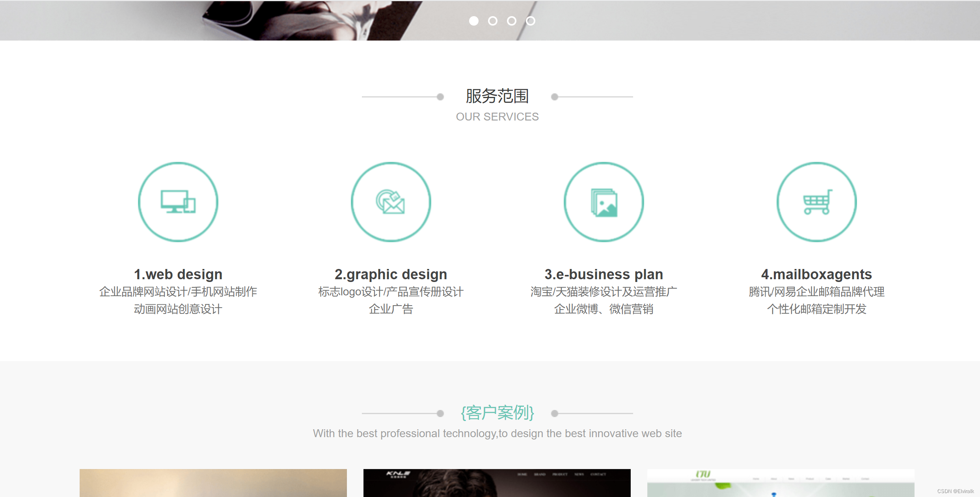Click the right dot marker beside {客户案例}
The width and height of the screenshot is (980, 497).
pos(555,413)
